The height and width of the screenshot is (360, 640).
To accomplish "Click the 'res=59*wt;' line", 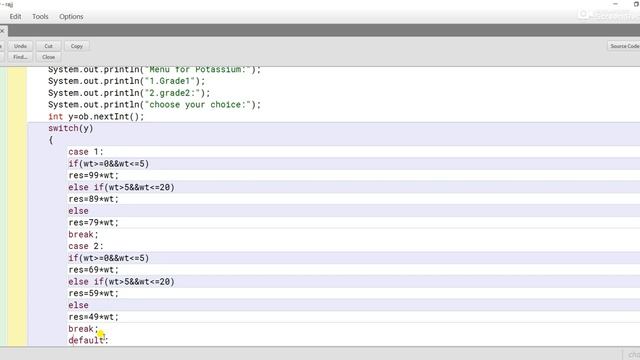I will coord(93,293).
